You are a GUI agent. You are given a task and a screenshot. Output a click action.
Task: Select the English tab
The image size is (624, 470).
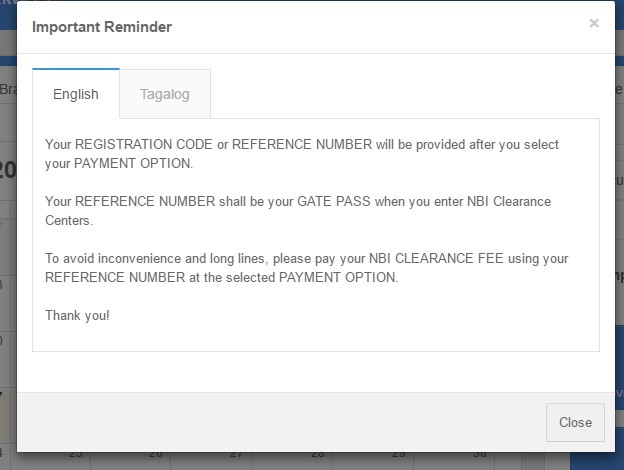(x=76, y=94)
